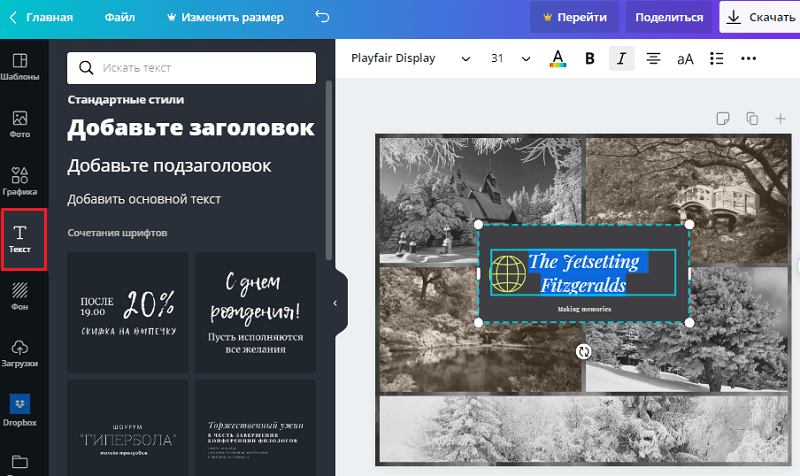800x476 pixels.
Task: Click the undo arrow icon
Action: click(x=321, y=17)
